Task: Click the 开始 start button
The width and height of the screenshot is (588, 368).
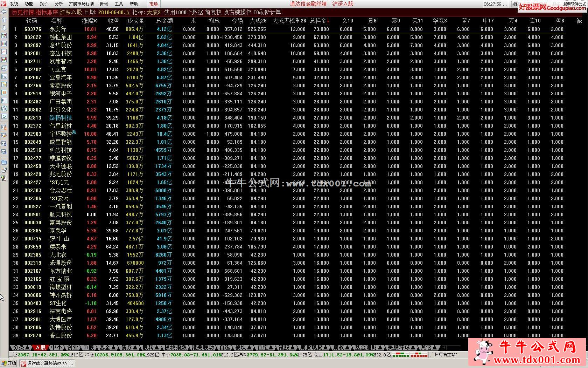Action: pyautogui.click(x=9, y=363)
